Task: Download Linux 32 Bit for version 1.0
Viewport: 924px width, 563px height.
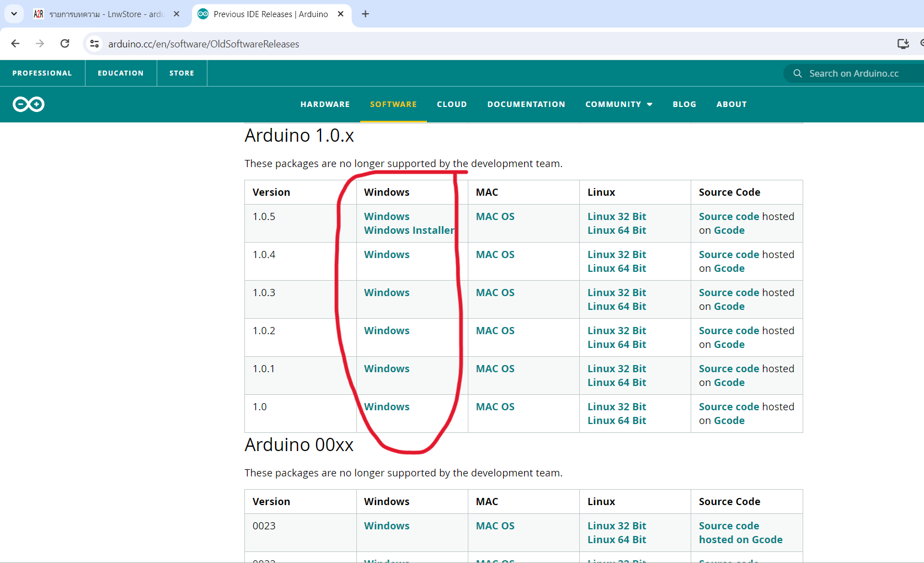Action: (x=617, y=407)
